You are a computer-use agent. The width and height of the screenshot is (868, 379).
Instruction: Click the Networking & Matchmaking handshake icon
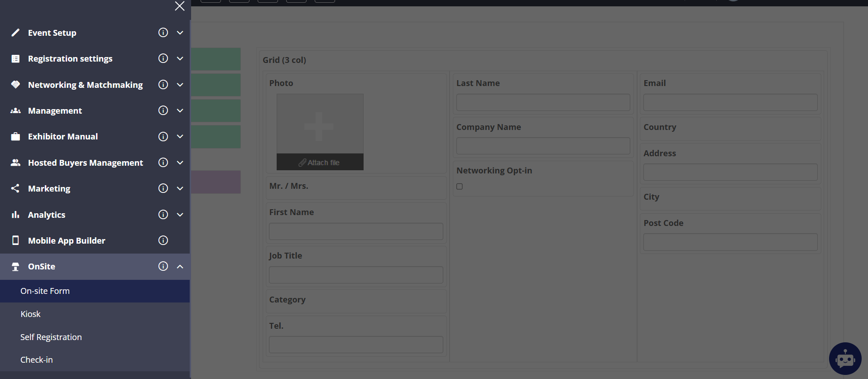15,85
